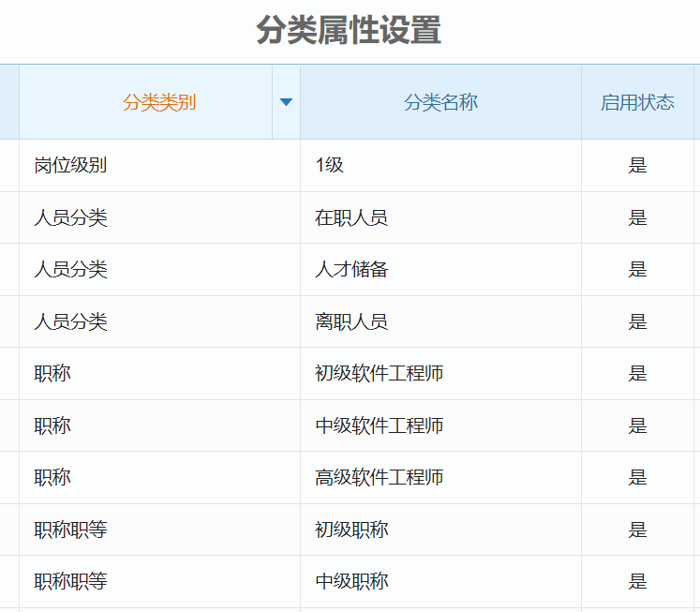This screenshot has height=612, width=700.
Task: Select the 人才储备 row
Action: click(x=351, y=270)
